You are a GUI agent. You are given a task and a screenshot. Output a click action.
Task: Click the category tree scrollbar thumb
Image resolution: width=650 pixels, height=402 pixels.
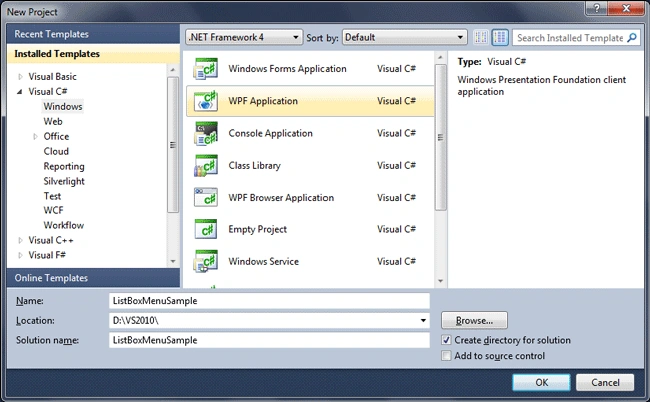tap(173, 145)
